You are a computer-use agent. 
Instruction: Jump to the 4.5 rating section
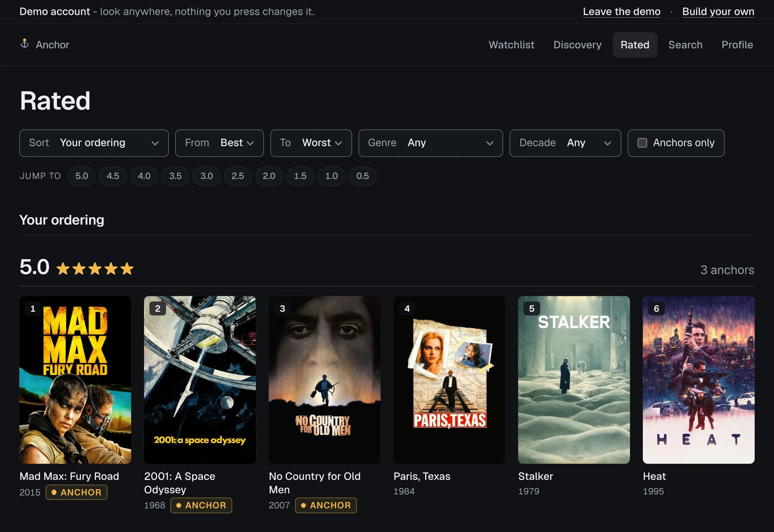tap(113, 176)
